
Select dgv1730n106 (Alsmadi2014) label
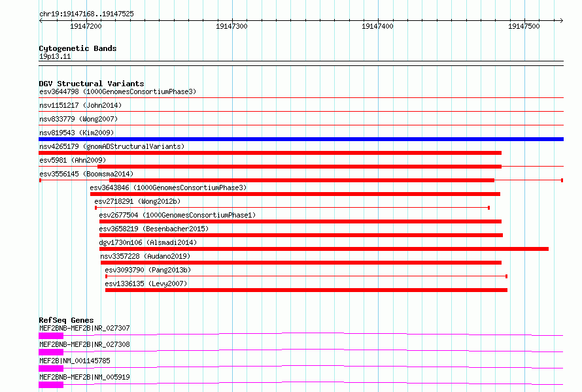point(148,242)
